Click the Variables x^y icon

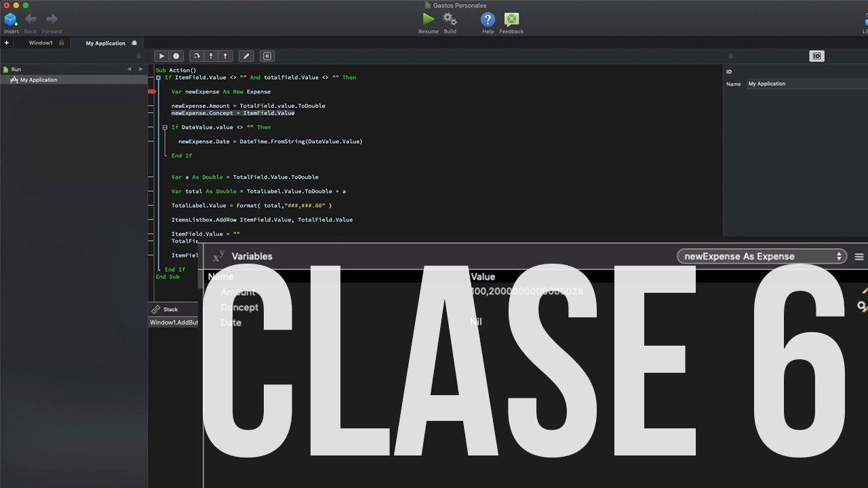pos(218,256)
